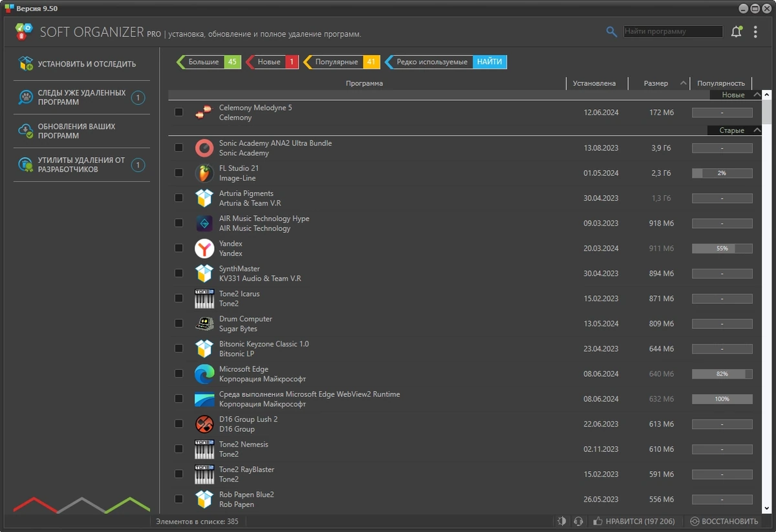
Task: Collapse the Новые group
Action: click(757, 95)
